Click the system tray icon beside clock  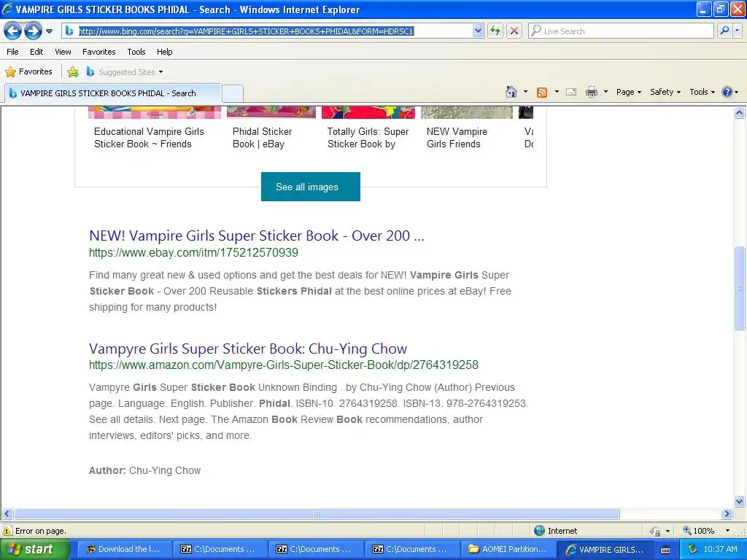click(692, 549)
